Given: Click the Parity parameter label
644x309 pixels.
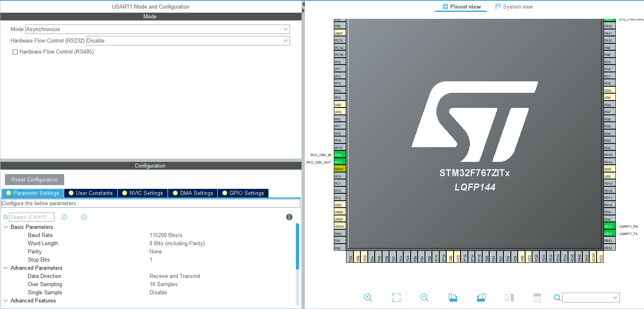Looking at the screenshot, I should pos(35,251).
